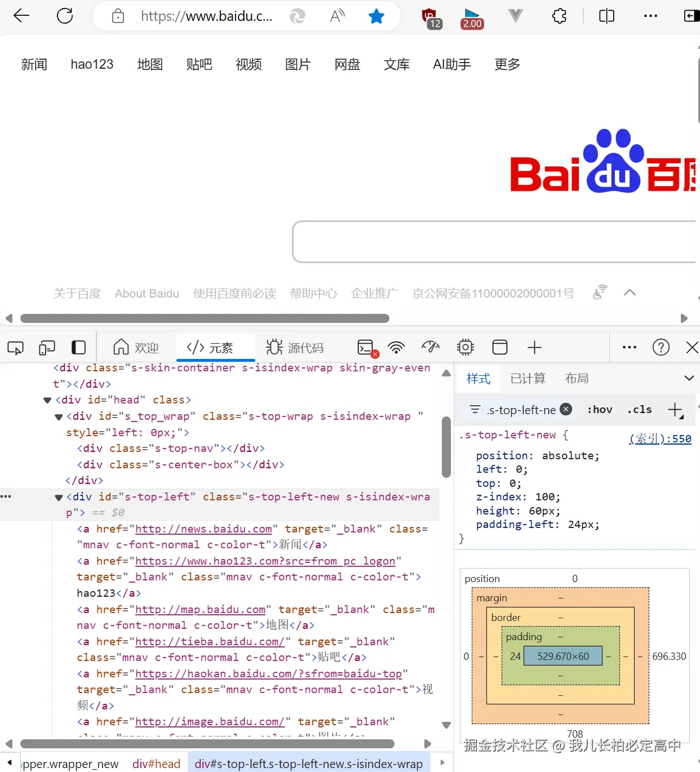Collapse the s-top-left div node
Screen dimensions: 700x772
coord(59,498)
